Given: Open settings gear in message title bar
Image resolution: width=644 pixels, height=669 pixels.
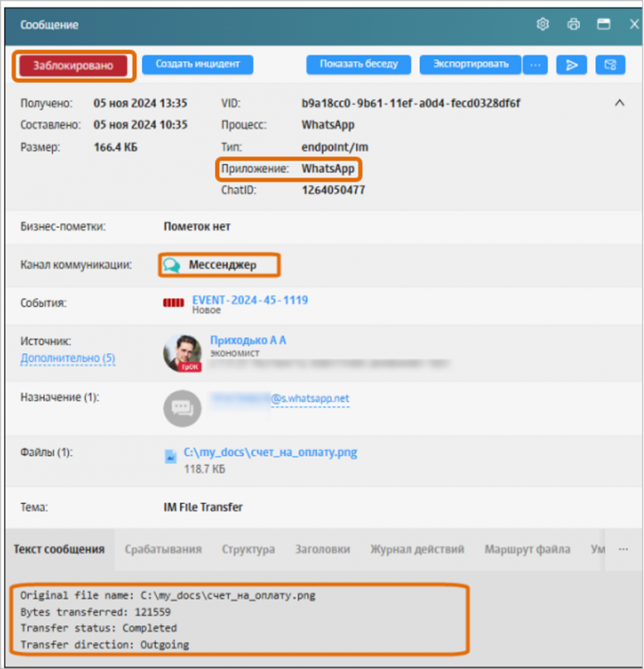Looking at the screenshot, I should tap(542, 24).
